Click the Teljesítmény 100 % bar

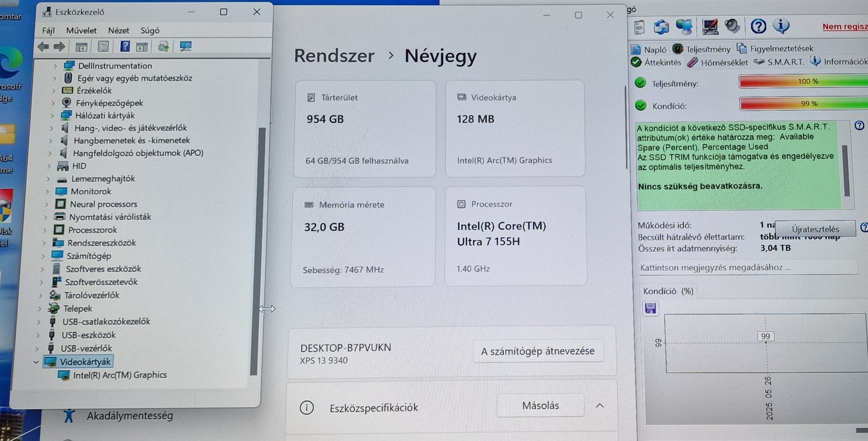pyautogui.click(x=803, y=81)
